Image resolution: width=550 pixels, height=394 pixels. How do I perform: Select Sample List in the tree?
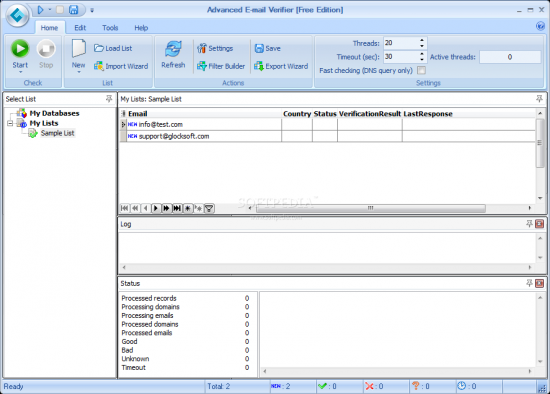coord(58,133)
